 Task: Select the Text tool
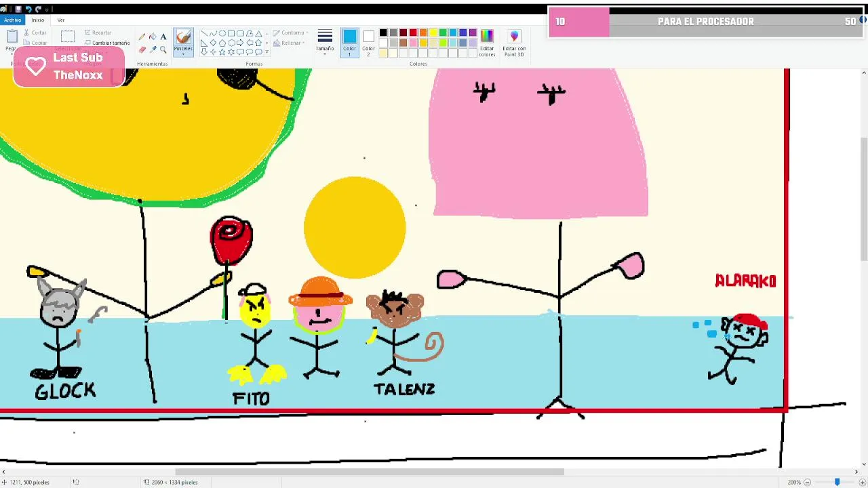[x=163, y=37]
